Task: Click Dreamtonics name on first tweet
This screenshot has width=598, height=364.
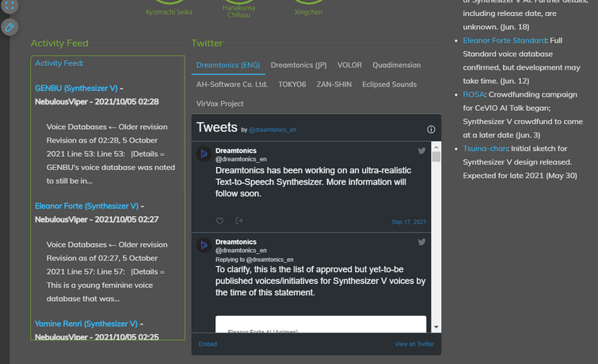Action: [x=236, y=150]
